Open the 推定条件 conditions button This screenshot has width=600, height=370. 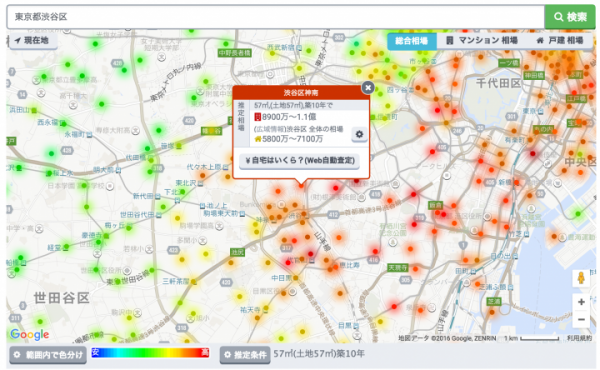(245, 355)
